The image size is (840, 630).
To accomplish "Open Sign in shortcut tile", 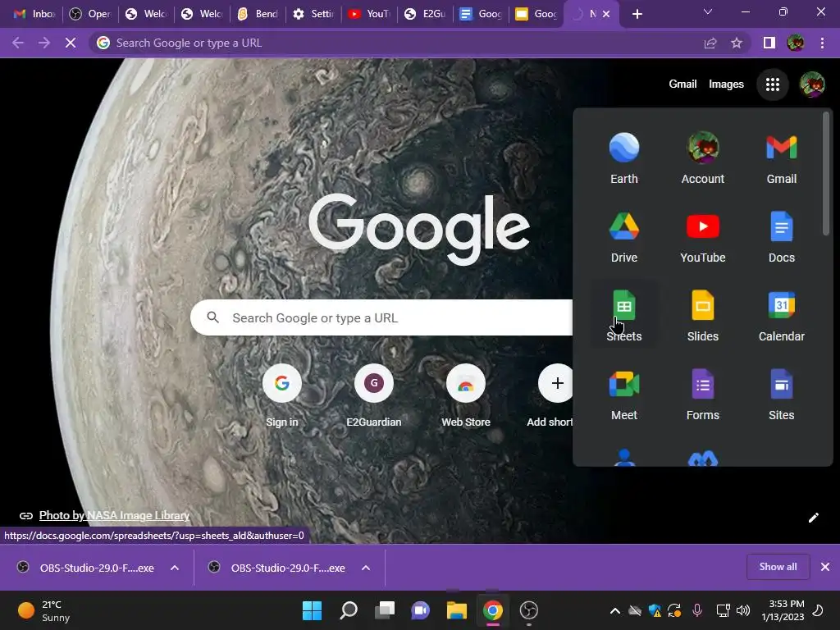I will pyautogui.click(x=282, y=396).
